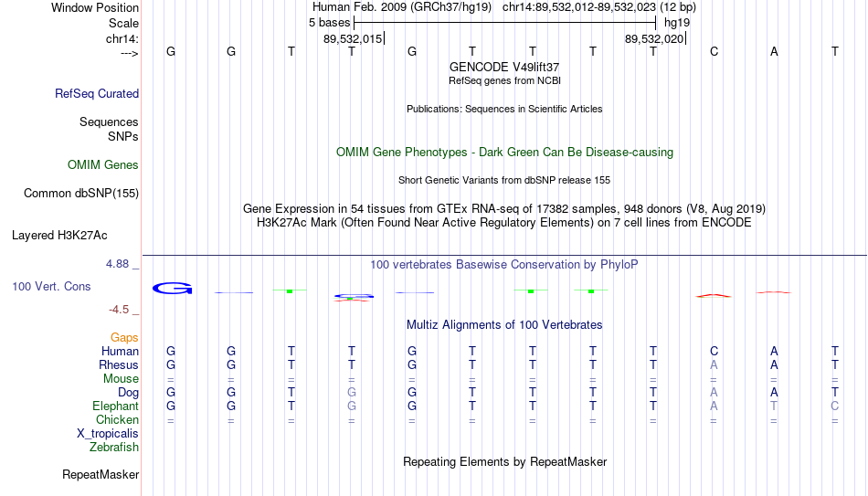Viewport: 868px width, 496px height.
Task: Select the Zebrafish species label
Action: pyautogui.click(x=114, y=448)
